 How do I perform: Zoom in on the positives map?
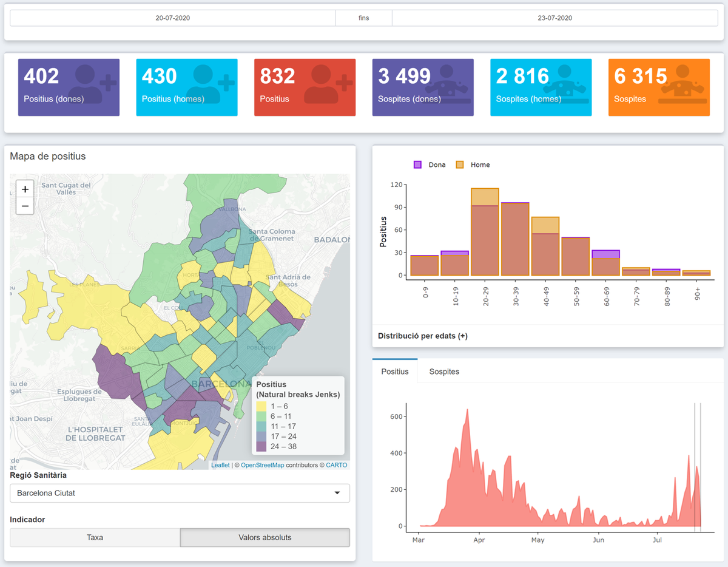(x=25, y=189)
